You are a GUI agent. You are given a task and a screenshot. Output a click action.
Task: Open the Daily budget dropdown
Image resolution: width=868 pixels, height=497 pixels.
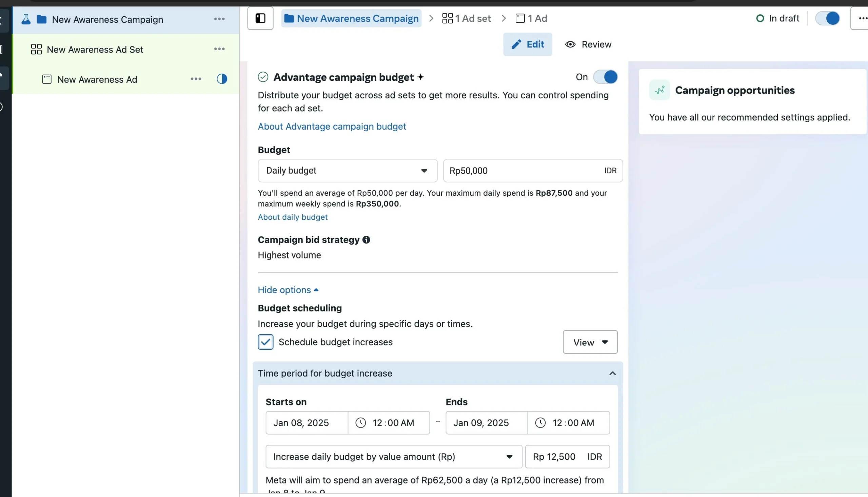(x=347, y=171)
